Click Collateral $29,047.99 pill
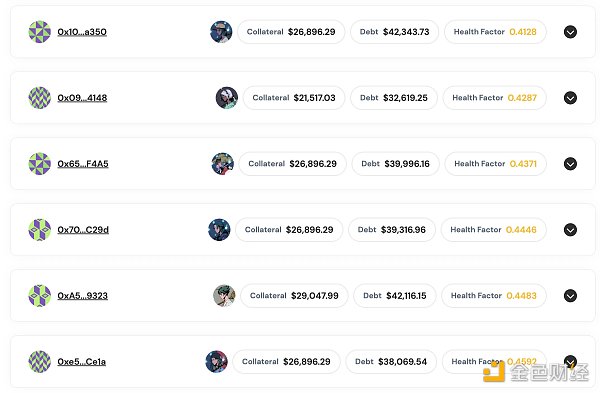This screenshot has height=393, width=600. pos(294,295)
